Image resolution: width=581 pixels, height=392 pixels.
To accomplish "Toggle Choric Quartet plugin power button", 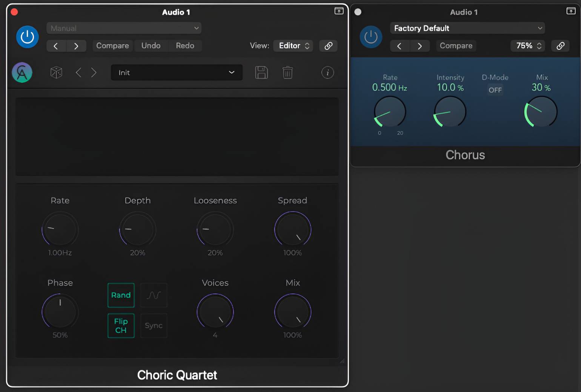I will (27, 37).
